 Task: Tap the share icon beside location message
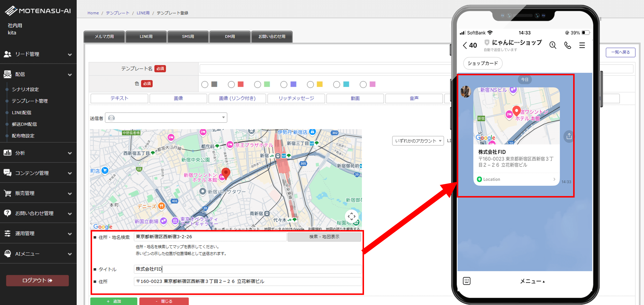coord(569,136)
